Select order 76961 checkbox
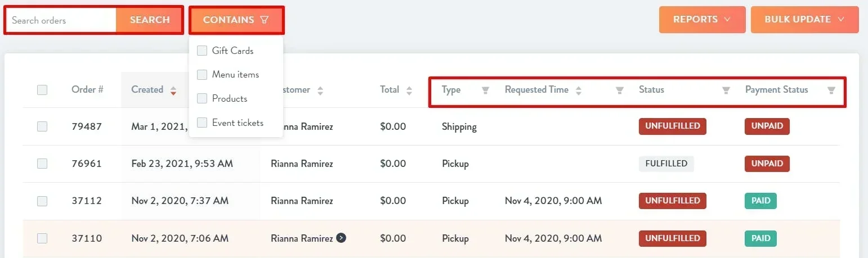The width and height of the screenshot is (868, 258). click(42, 164)
